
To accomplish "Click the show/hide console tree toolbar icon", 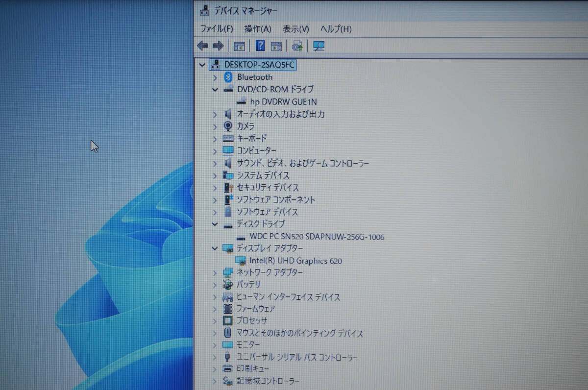I will coord(239,46).
